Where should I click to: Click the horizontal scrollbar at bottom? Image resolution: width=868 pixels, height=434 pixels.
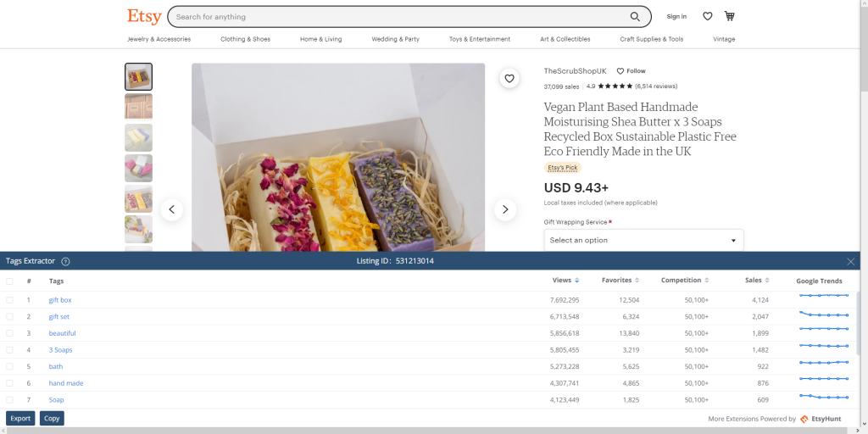coord(424,431)
